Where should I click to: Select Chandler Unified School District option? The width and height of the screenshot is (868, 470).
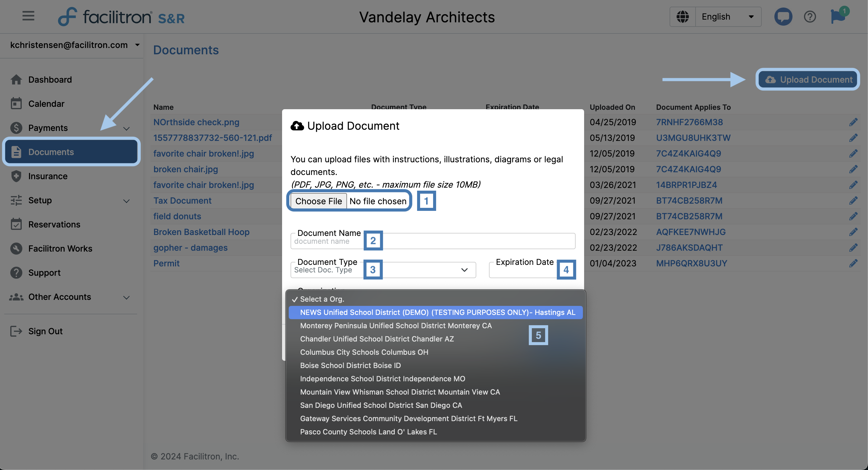(377, 339)
